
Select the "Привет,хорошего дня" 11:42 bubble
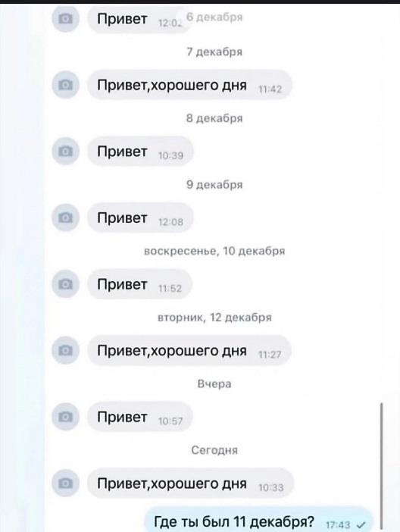click(x=189, y=85)
